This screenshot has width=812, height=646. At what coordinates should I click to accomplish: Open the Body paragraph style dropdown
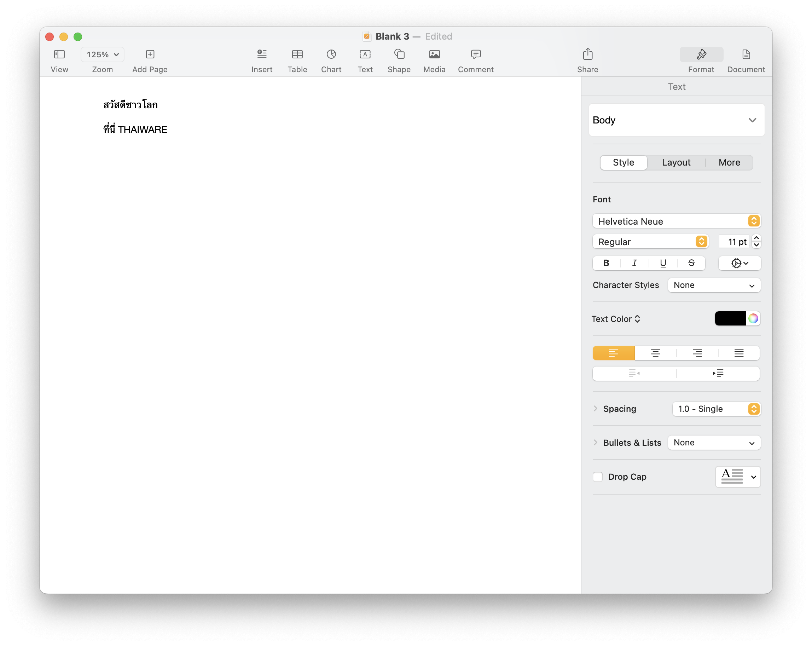[677, 120]
